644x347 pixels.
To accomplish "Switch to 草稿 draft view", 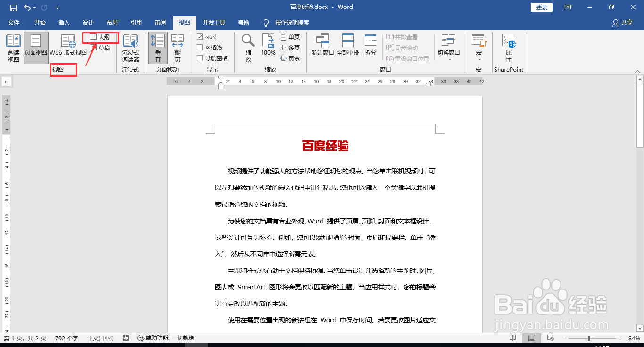I will click(x=100, y=48).
